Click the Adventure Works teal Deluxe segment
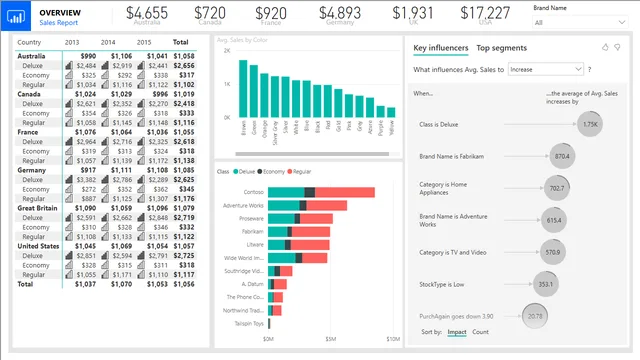Screen dimensions: 640x360 (x=284, y=205)
